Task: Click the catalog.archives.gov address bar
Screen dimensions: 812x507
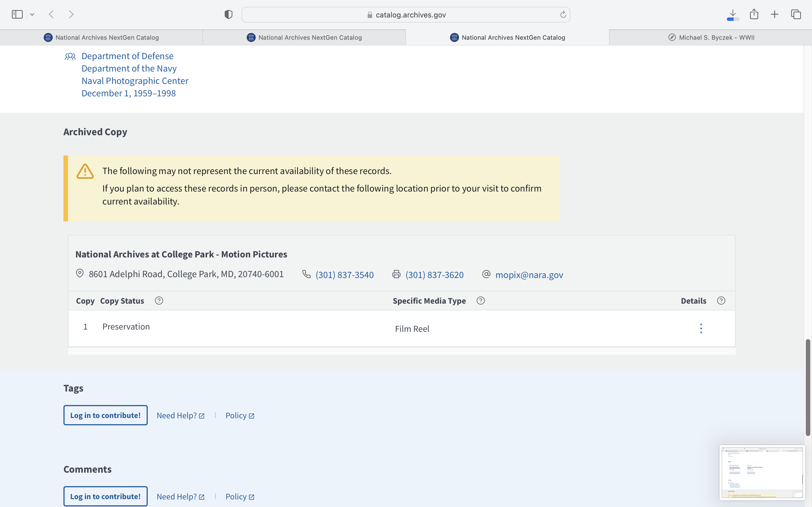Action: (405, 15)
